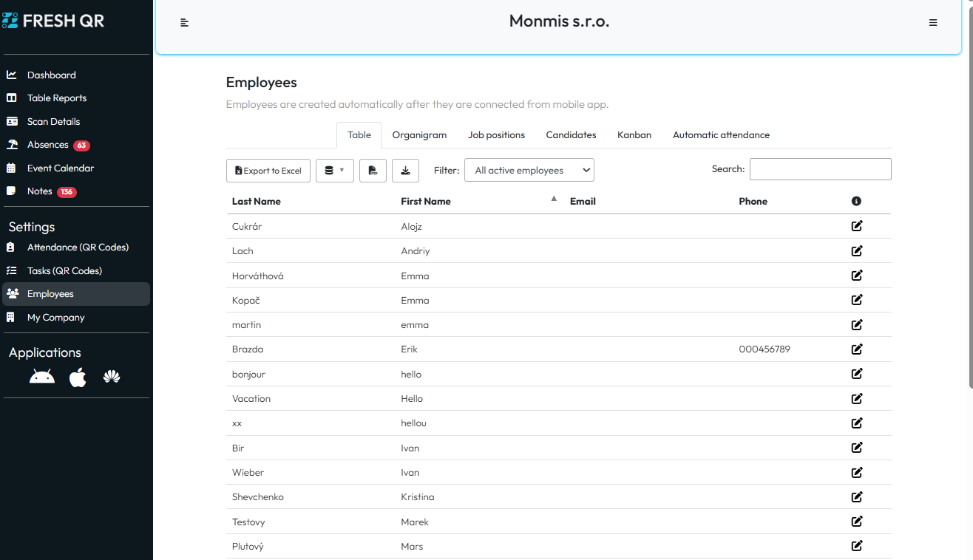973x560 pixels.
Task: Sort table by First Name column
Action: (x=426, y=201)
